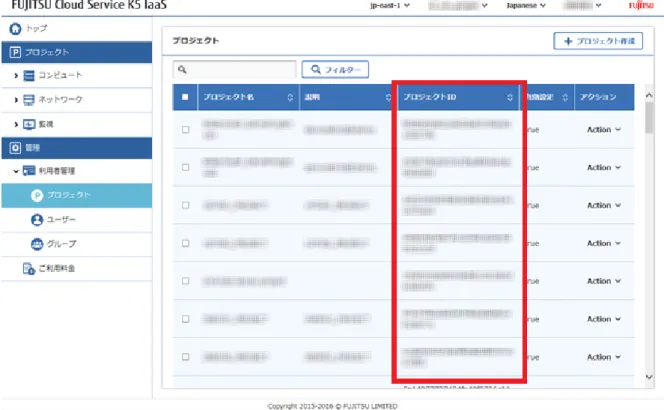Expand the コンピュート tree arrow
This screenshot has height=410, width=664.
[x=16, y=76]
